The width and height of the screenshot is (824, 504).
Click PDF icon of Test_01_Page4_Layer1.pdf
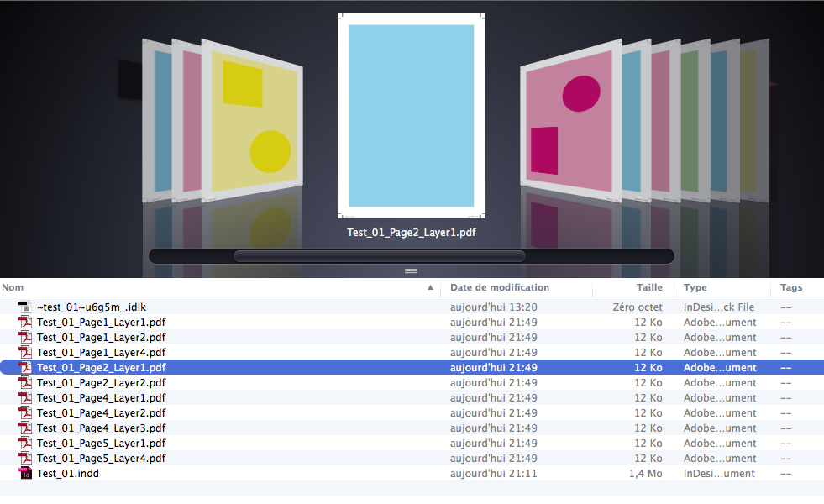[x=24, y=398]
